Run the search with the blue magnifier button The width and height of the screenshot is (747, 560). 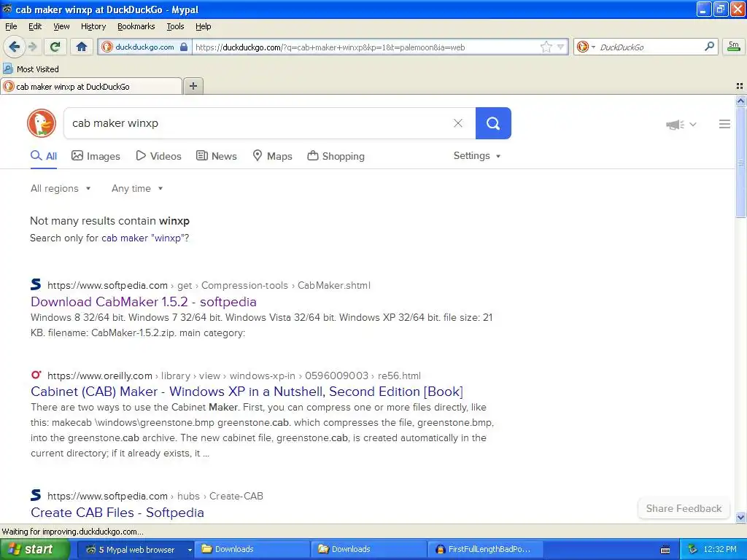(x=493, y=123)
